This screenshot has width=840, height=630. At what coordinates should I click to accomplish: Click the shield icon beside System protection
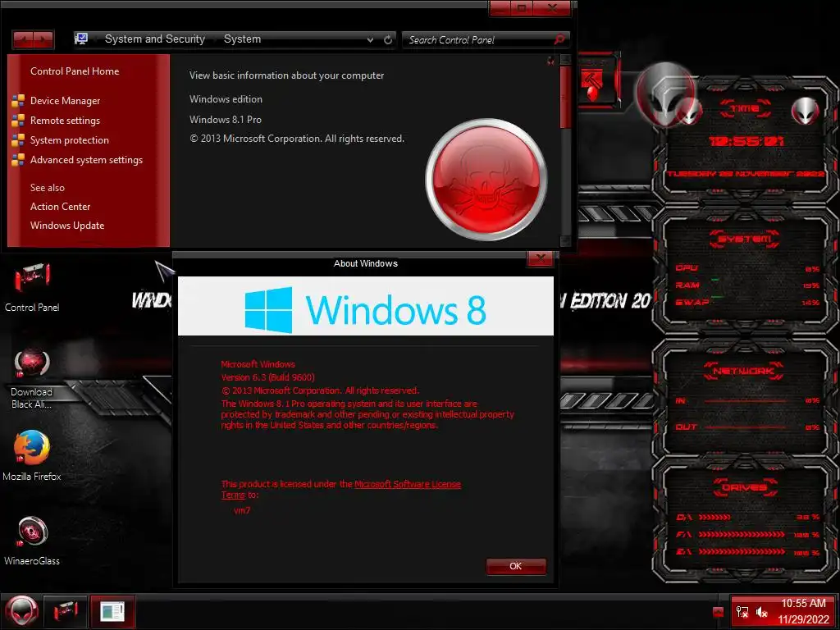[18, 140]
